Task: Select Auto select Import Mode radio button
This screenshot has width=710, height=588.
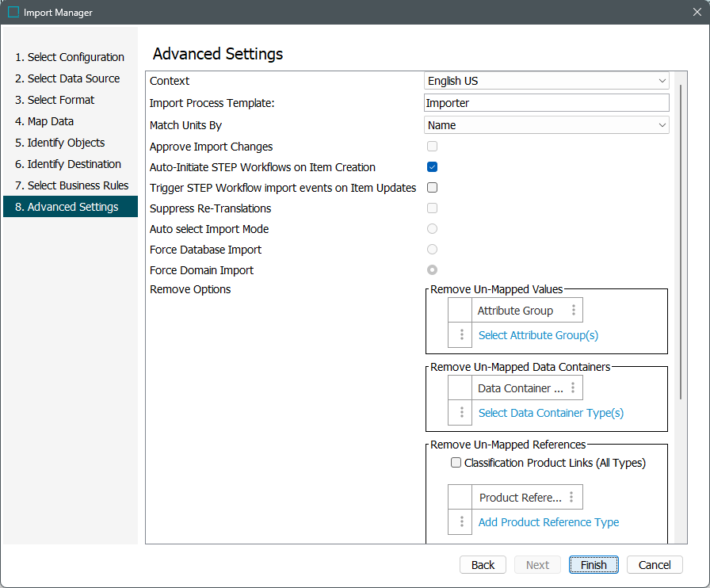Action: coord(432,229)
